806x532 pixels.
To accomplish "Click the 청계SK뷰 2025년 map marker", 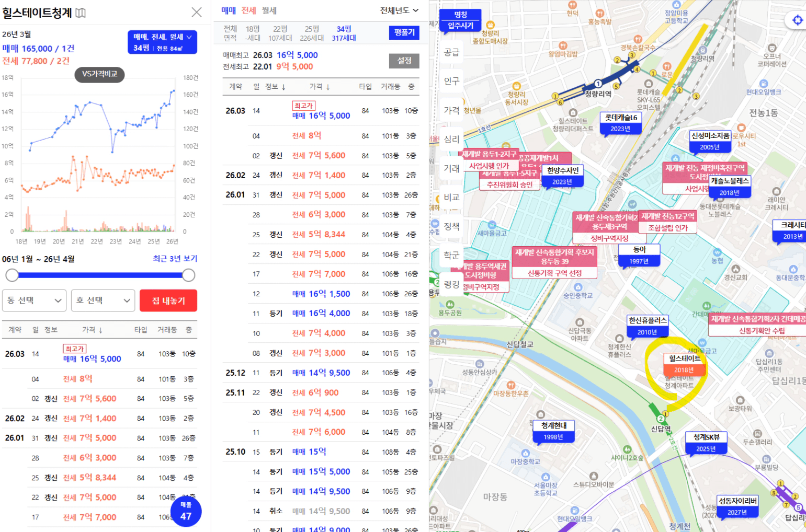I will [706, 443].
